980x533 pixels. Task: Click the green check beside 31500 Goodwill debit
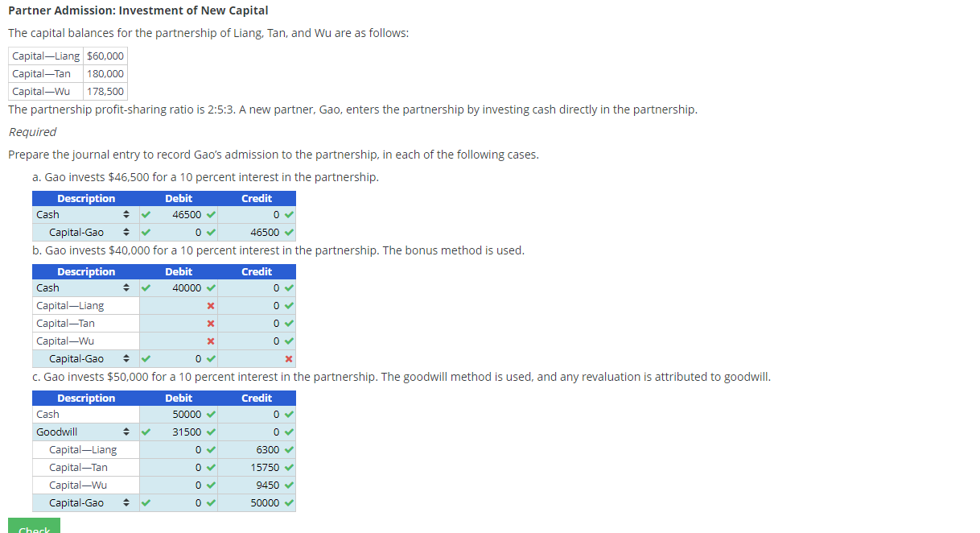tap(210, 432)
